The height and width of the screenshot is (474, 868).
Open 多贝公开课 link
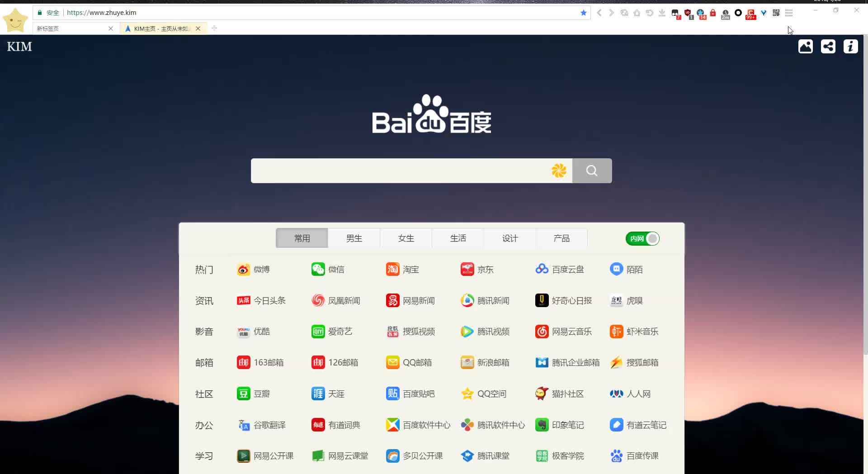coord(415,456)
